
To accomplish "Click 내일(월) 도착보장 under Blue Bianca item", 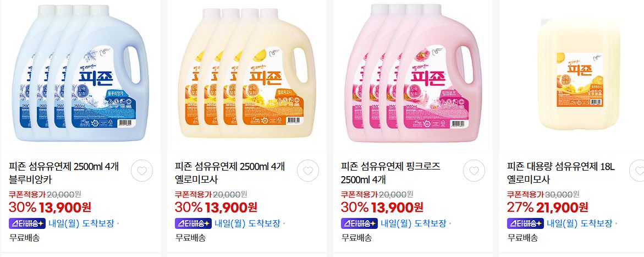I will 81,223.
